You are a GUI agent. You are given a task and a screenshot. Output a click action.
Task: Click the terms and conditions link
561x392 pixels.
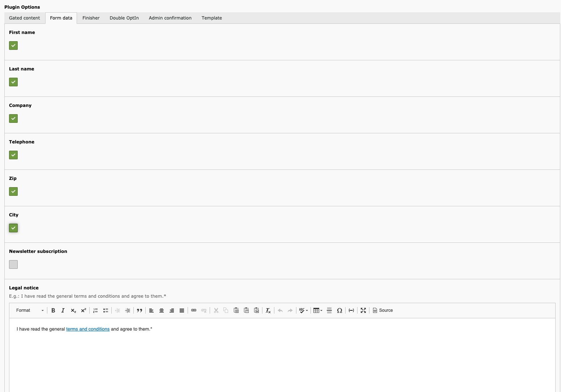88,329
